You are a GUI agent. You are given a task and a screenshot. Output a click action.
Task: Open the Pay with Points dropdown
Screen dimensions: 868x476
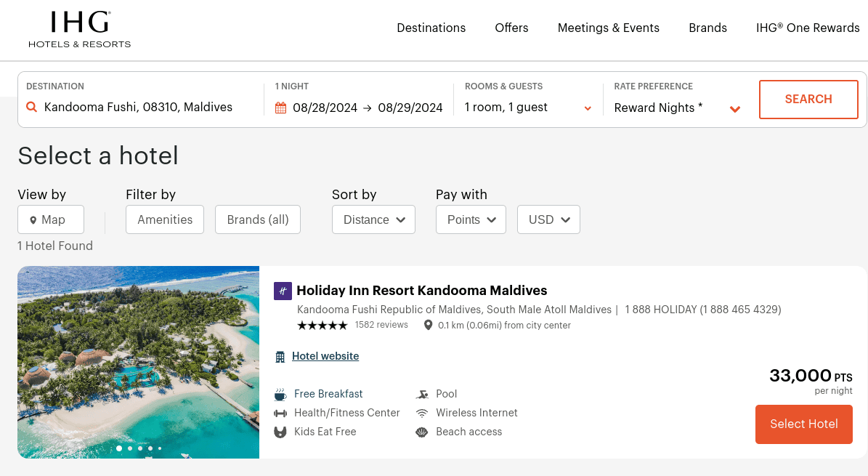[x=471, y=219]
